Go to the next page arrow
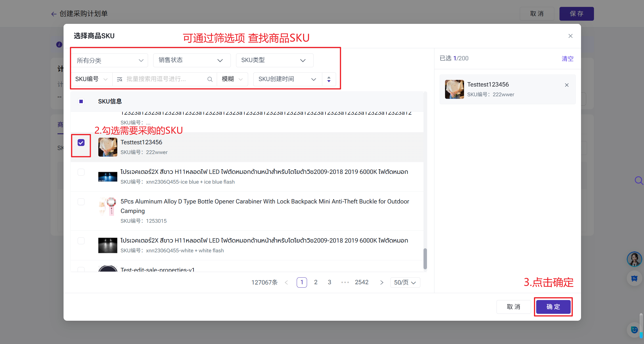The height and width of the screenshot is (344, 644). 382,282
